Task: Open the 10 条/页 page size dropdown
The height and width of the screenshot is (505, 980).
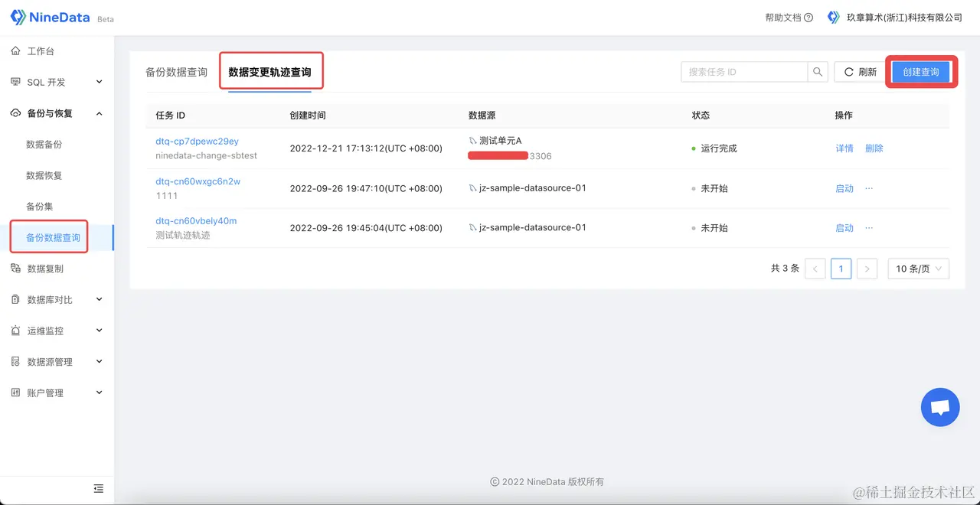Action: point(918,269)
